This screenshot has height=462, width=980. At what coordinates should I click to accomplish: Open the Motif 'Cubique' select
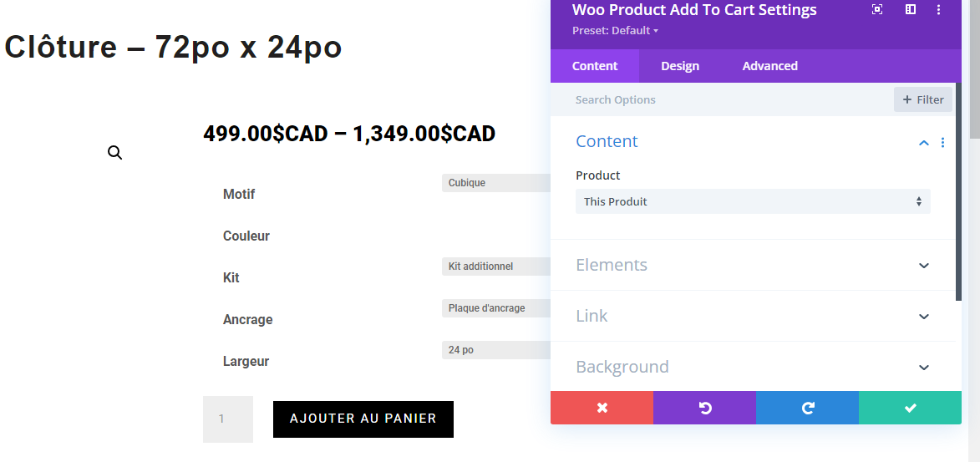pyautogui.click(x=496, y=183)
